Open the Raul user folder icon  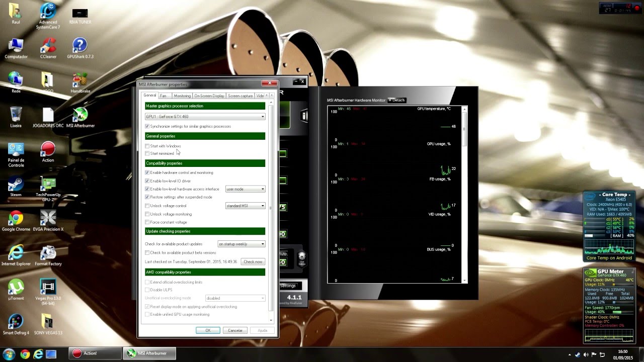(16, 13)
